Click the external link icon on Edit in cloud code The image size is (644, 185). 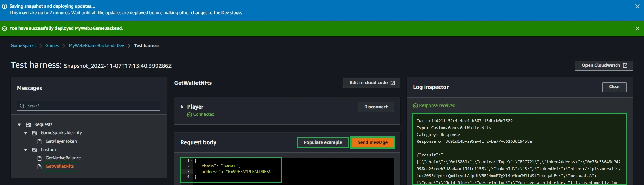point(393,83)
